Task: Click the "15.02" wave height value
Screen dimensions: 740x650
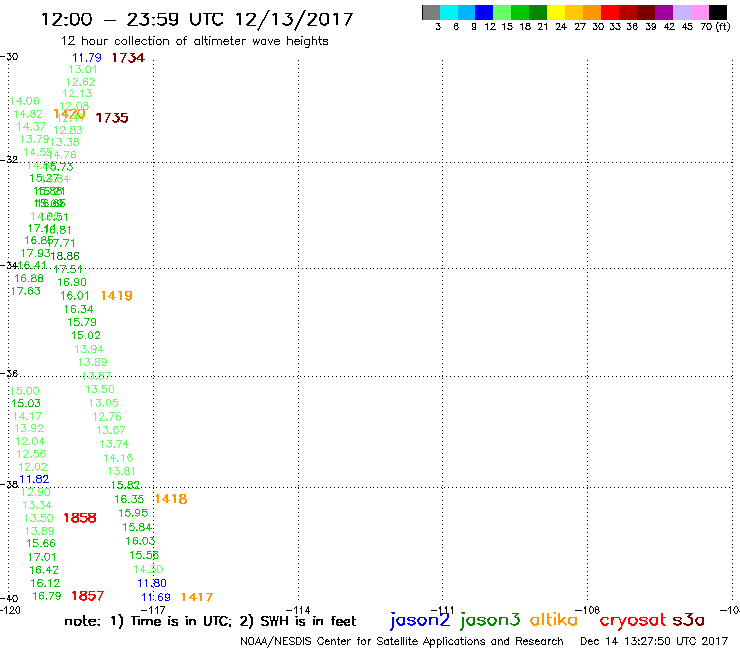Action: click(86, 335)
